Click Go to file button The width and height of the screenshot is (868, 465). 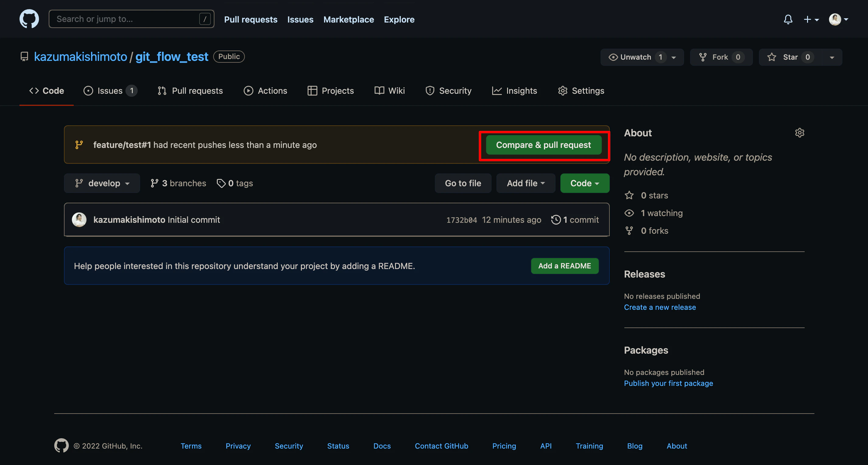(463, 183)
